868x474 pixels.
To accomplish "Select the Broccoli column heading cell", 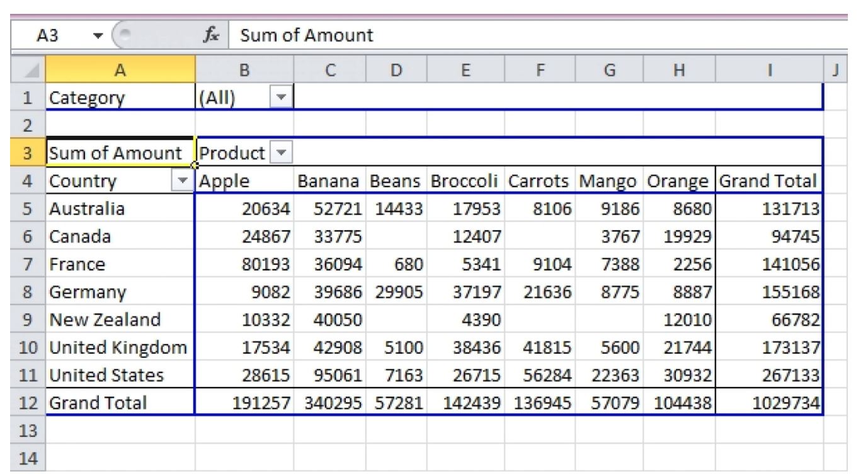I will pyautogui.click(x=465, y=182).
